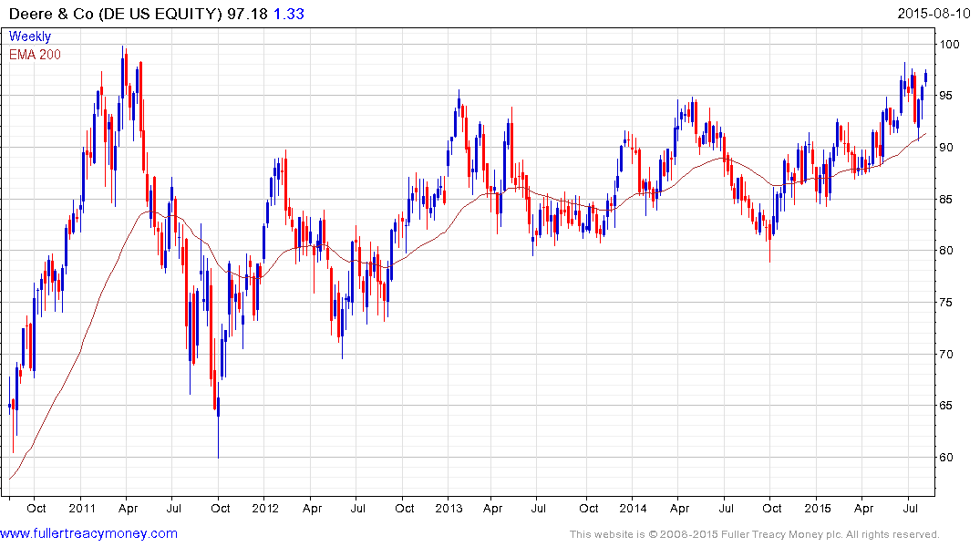Click the 2012 time axis label

click(x=265, y=508)
